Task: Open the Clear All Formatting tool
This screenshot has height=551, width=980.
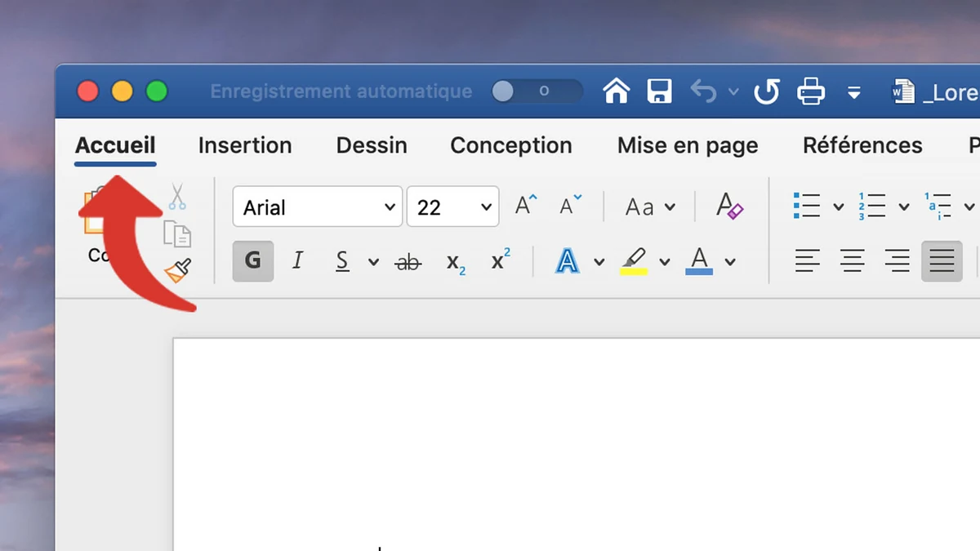Action: point(728,206)
